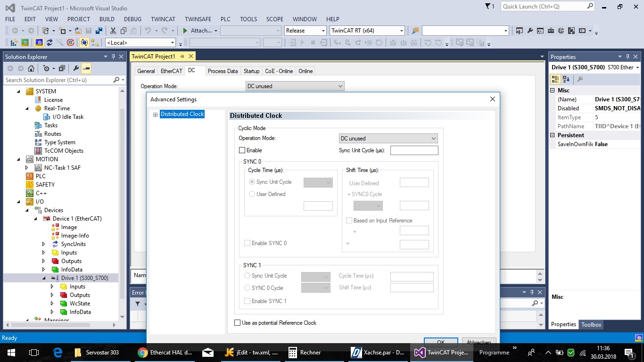
Task: Click the Open File toolbar icon
Action: [x=78, y=31]
